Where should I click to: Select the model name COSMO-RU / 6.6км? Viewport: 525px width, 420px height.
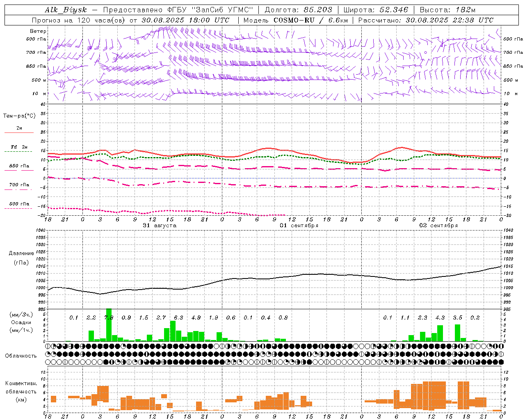[x=310, y=20]
